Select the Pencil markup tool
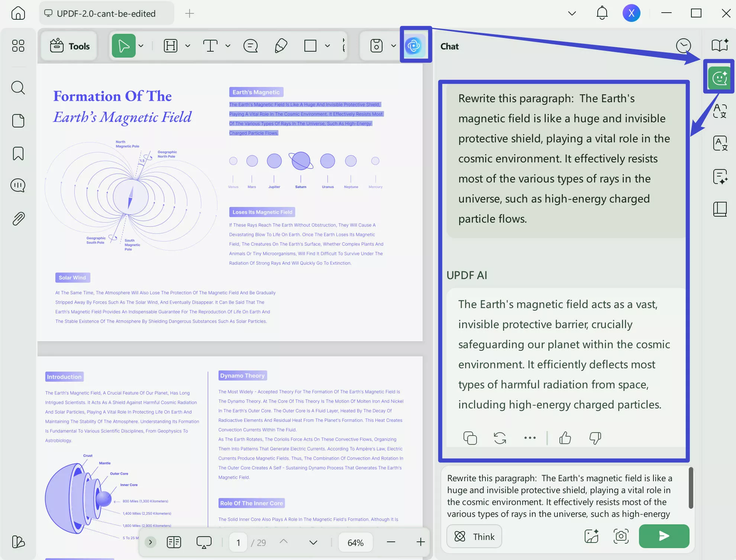This screenshot has width=736, height=560. (x=281, y=45)
